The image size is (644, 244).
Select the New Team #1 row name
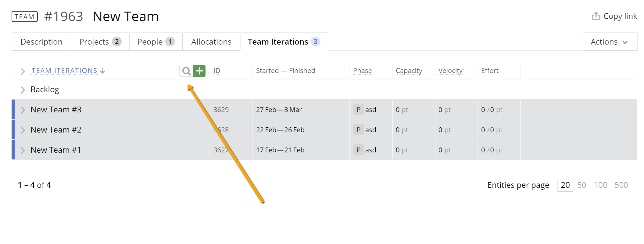(x=56, y=150)
